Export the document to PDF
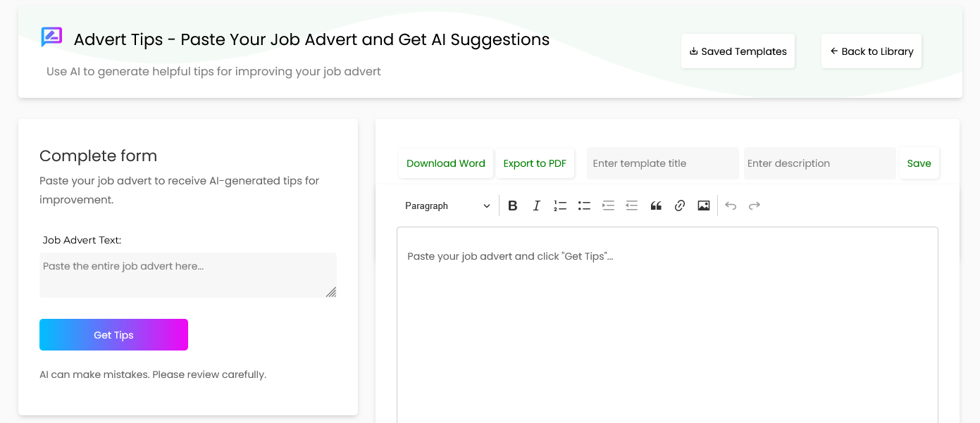The height and width of the screenshot is (423, 980). (535, 163)
